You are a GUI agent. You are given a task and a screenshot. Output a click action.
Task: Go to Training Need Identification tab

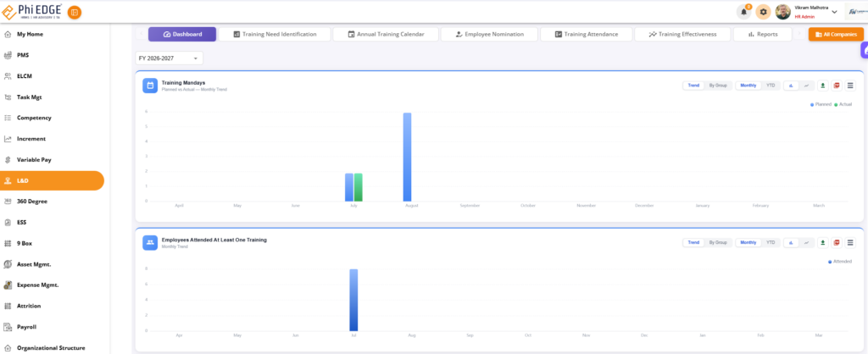coord(275,34)
